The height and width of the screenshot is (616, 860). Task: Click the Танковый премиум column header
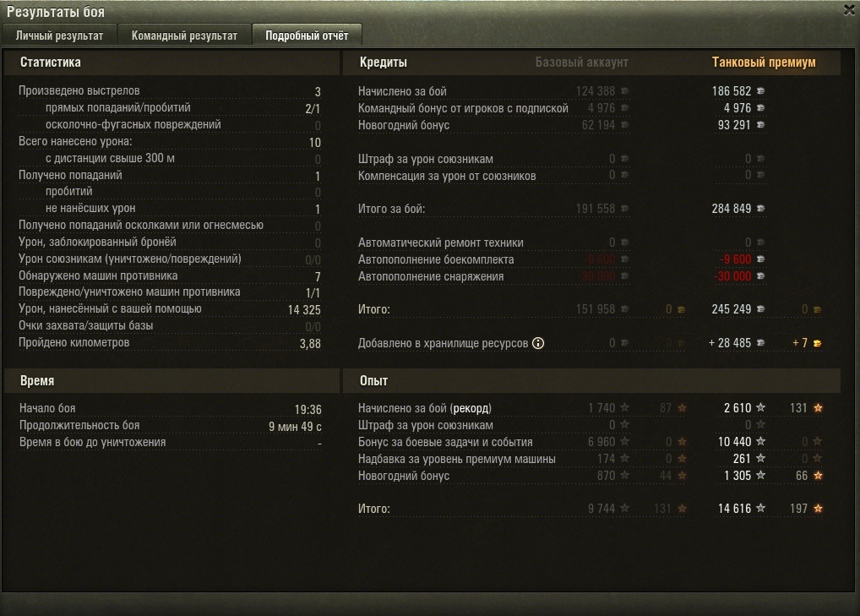click(764, 62)
